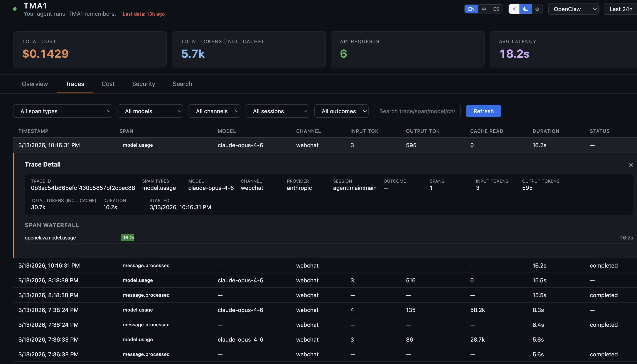Open theme settings via the gear icon
Viewport: 637px width, 364px height.
click(x=537, y=9)
